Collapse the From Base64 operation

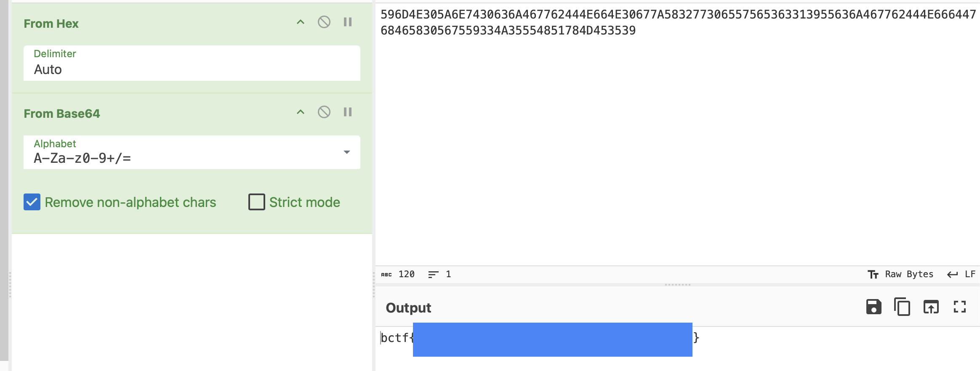(300, 112)
